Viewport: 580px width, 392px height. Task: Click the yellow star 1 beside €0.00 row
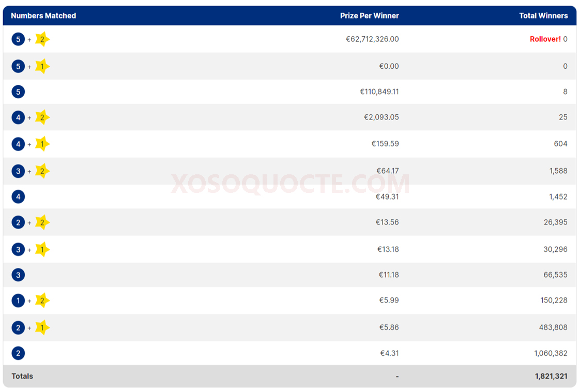point(42,66)
